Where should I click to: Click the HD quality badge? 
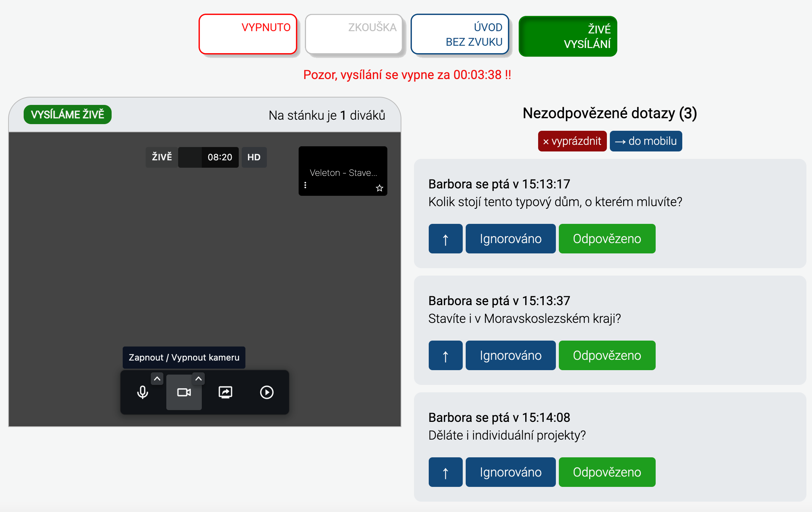click(x=254, y=157)
